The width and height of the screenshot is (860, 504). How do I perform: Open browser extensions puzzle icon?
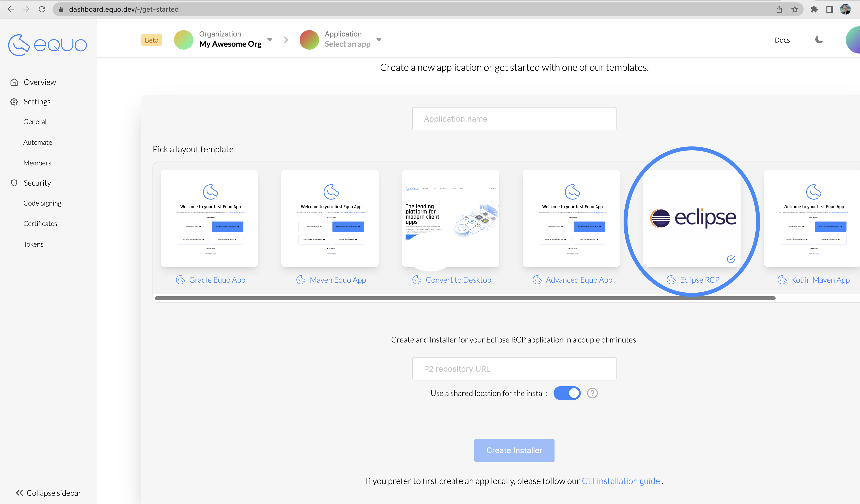click(814, 9)
